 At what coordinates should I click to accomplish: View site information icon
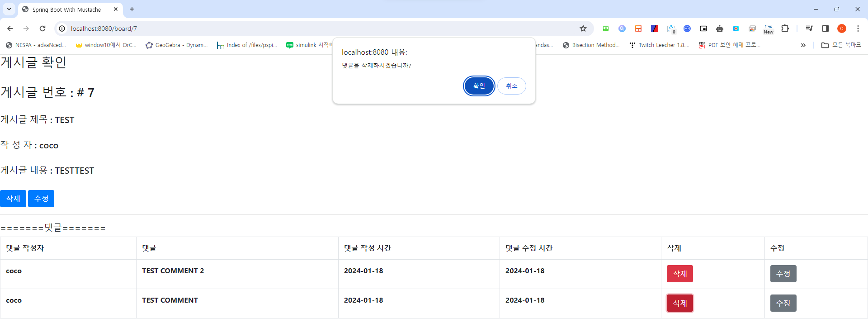(62, 28)
